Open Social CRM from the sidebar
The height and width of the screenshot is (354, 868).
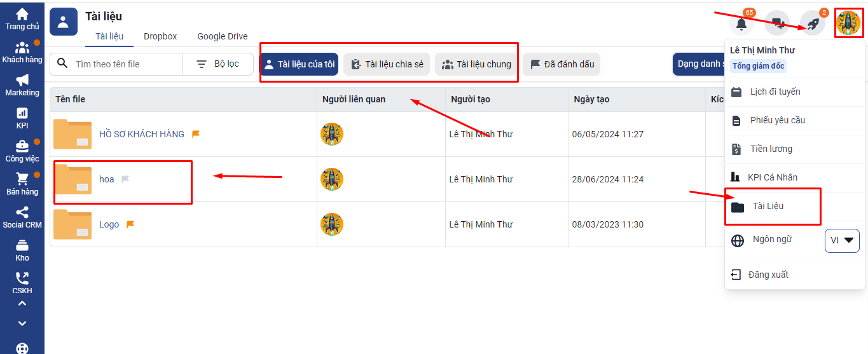[22, 217]
